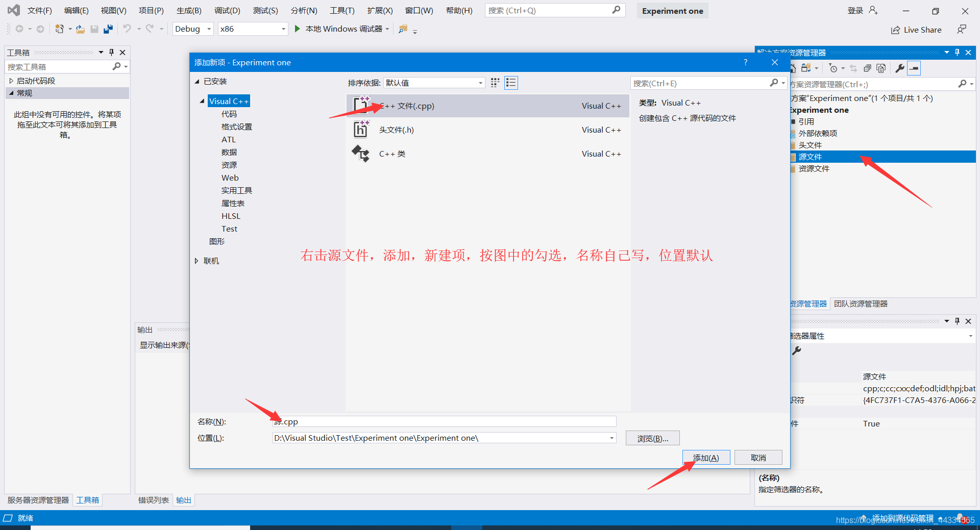Click the navigate backward toolbar icon

[x=19, y=29]
